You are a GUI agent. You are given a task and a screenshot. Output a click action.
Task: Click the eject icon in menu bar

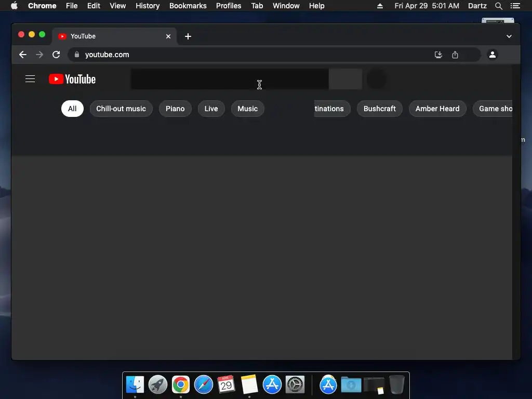click(380, 6)
